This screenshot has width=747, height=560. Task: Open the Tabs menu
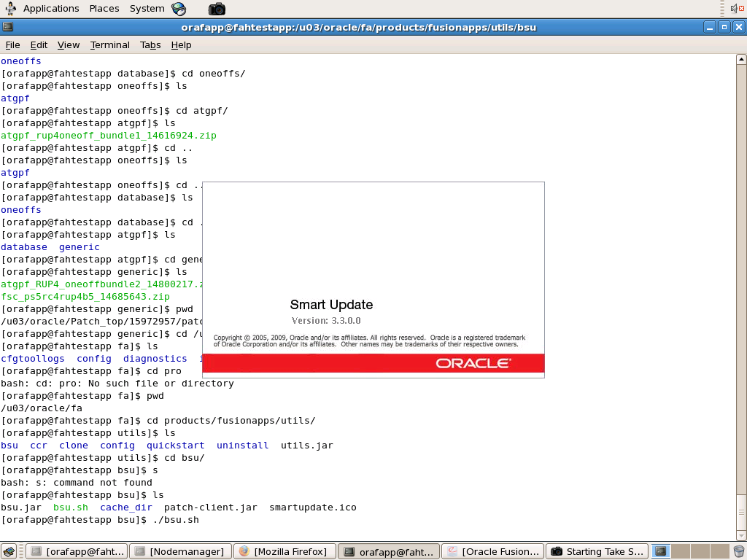point(150,44)
